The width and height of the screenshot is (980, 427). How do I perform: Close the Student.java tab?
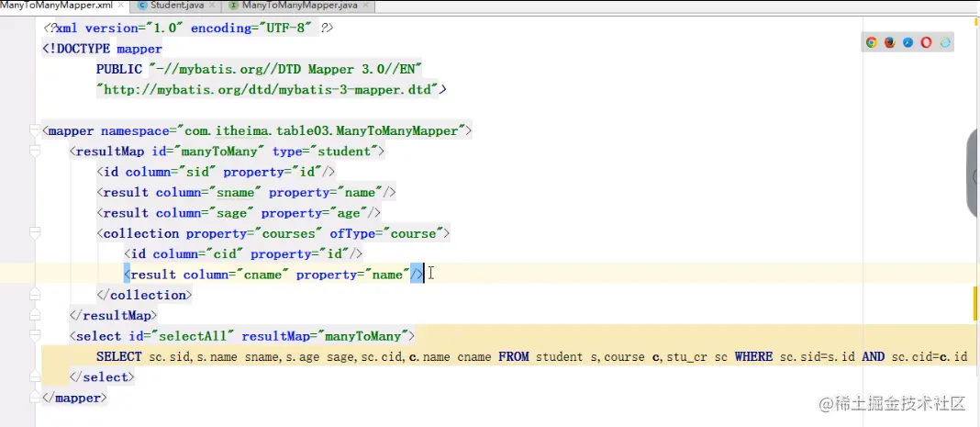tap(211, 6)
